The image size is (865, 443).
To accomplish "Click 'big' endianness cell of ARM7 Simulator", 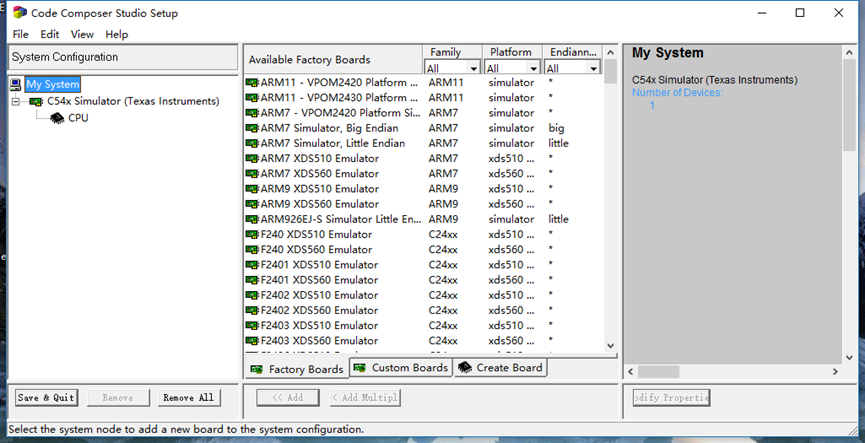I will (x=556, y=128).
